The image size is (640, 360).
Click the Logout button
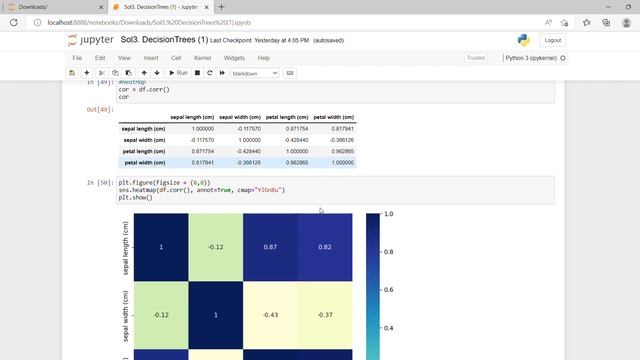pos(553,40)
